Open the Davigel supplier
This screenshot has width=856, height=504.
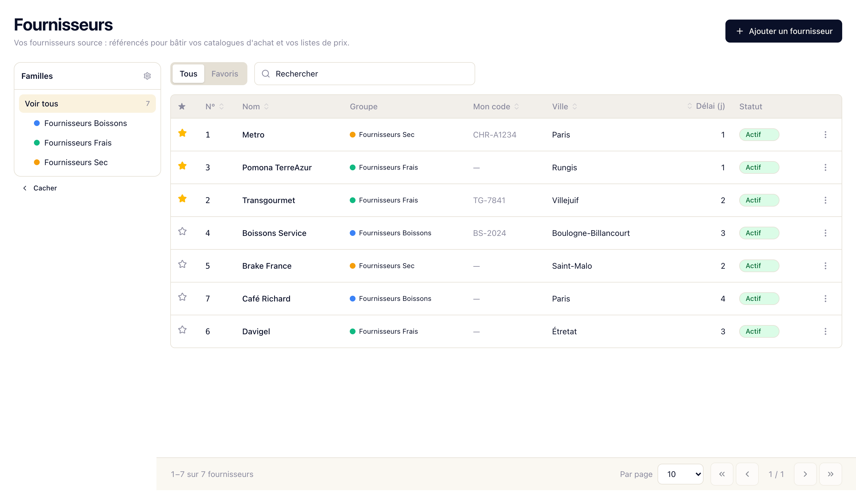[x=256, y=331]
